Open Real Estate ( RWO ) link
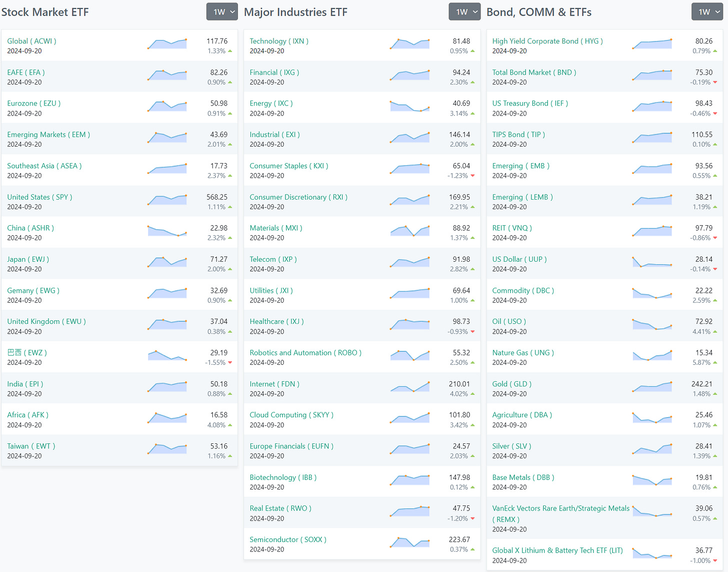This screenshot has height=572, width=728. 280,508
